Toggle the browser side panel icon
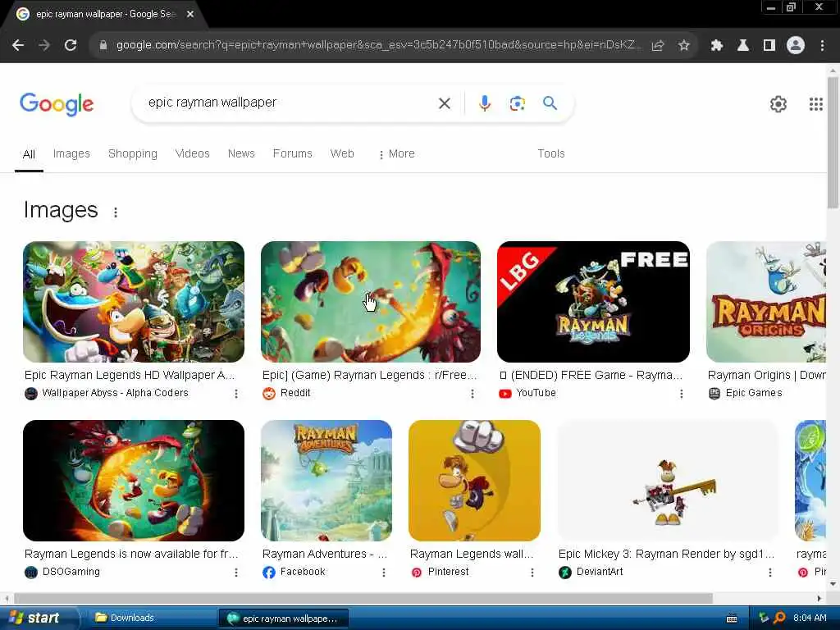The height and width of the screenshot is (630, 840). (769, 46)
